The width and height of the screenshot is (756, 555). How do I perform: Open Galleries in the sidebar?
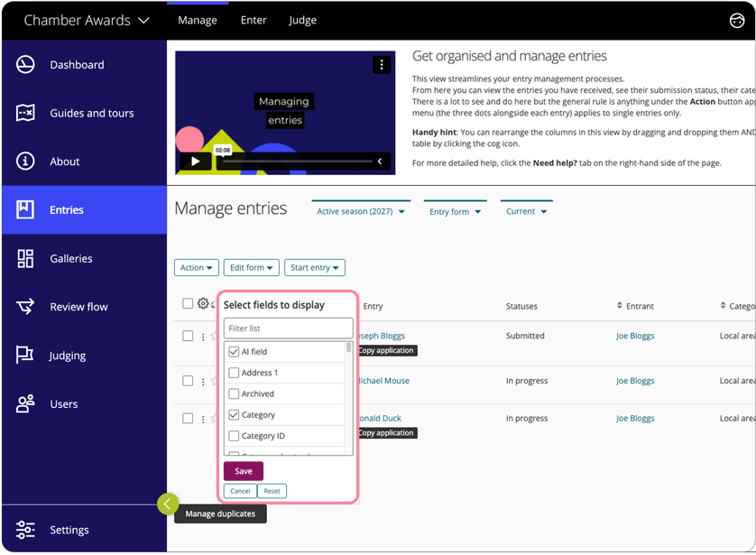pos(85,258)
